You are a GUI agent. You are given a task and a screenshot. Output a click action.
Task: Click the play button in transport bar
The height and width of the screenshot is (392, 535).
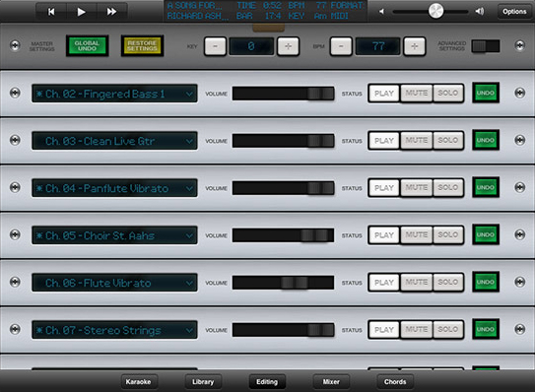click(81, 12)
